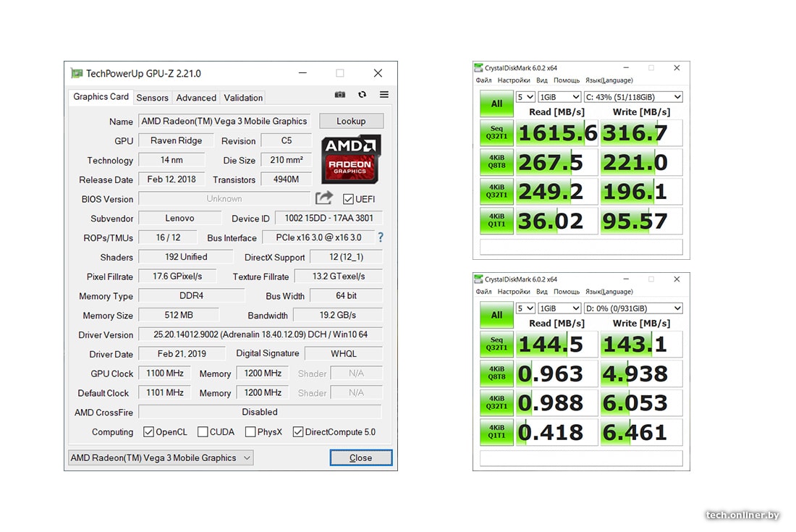Open Настройки menu in C: drive window
Viewport: 796px width, 532px height.
[x=513, y=80]
